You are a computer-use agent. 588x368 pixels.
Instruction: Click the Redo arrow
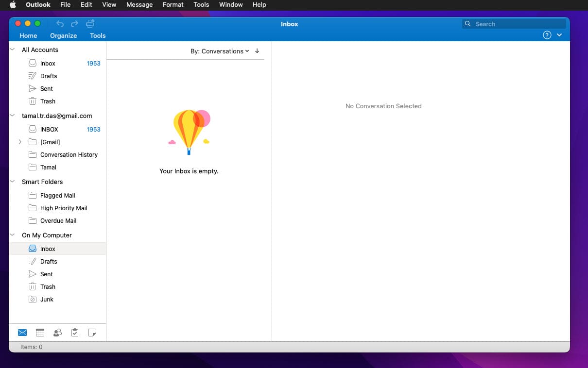point(74,23)
